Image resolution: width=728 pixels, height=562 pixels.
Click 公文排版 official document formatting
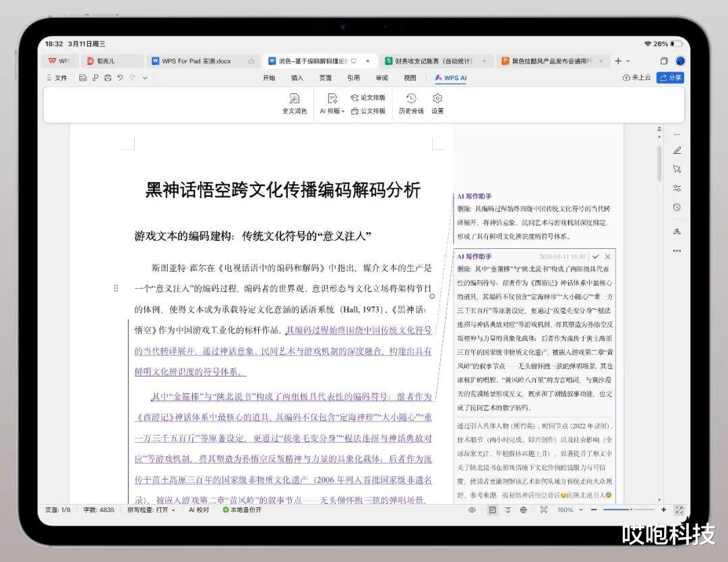point(368,111)
